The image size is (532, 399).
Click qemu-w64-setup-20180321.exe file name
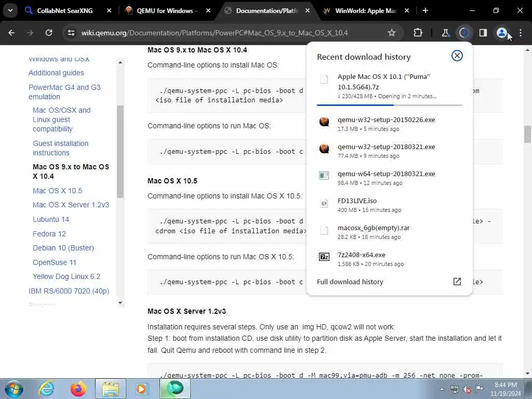click(386, 174)
